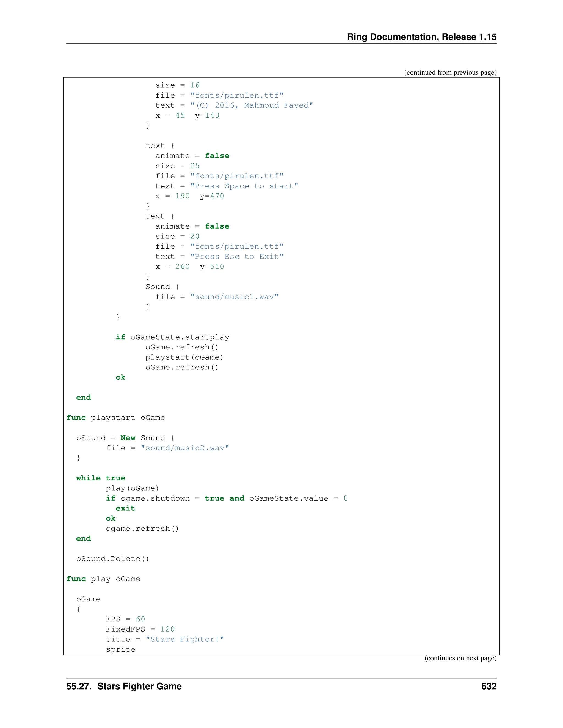Click the "sound/music1.wav" string
Image resolution: width=563 pixels, height=728 pixels.
point(234,297)
